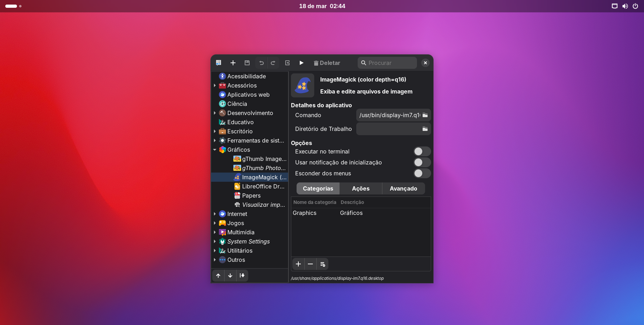Toggle Usar notificação de inicialização

(x=422, y=162)
